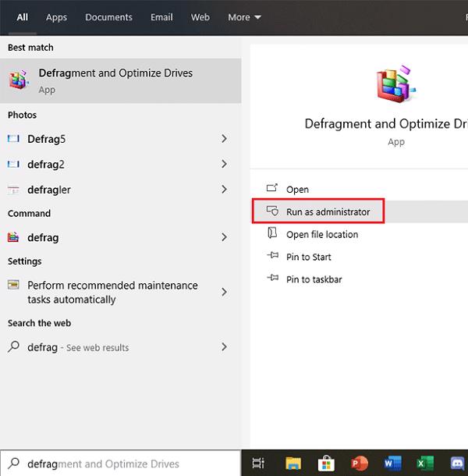This screenshot has width=468, height=476.
Task: Open Microsoft Store from the taskbar
Action: click(326, 464)
